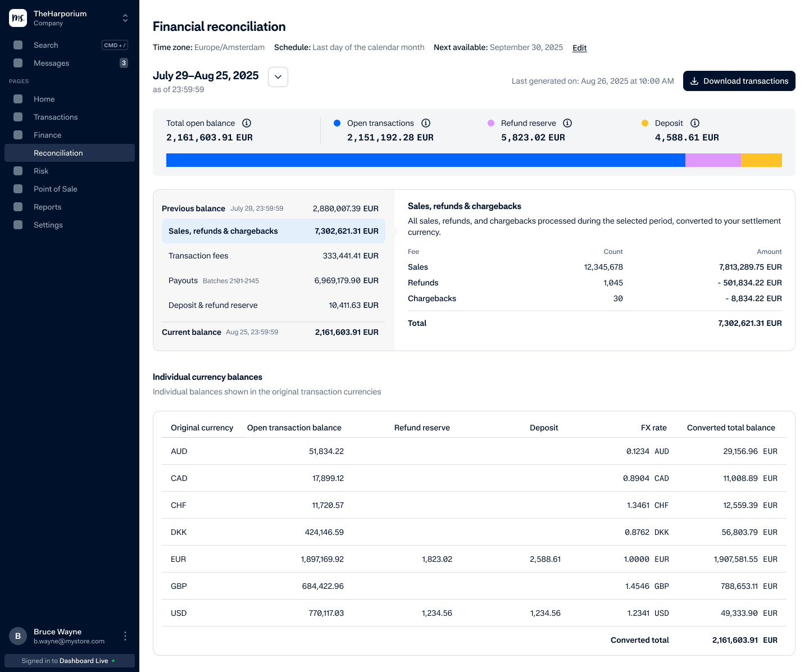Viewport: 809px width, 672px height.
Task: Select the Payouts Batches 2101-2145 row
Action: [274, 280]
